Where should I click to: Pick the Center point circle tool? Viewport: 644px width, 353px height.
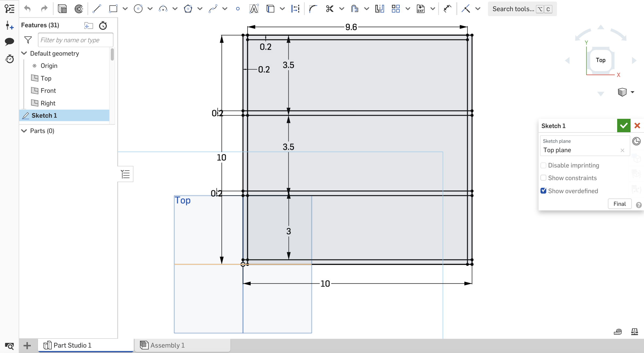click(x=138, y=9)
